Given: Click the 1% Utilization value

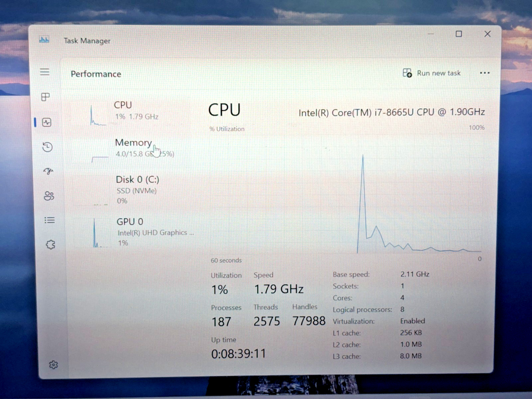Looking at the screenshot, I should coord(220,290).
